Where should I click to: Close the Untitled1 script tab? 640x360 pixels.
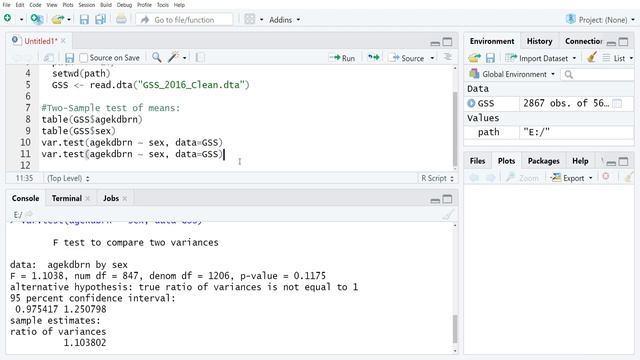coord(63,41)
